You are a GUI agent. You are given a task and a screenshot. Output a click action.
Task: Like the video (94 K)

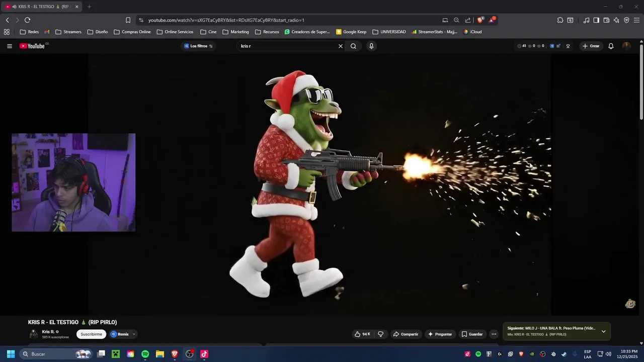[362, 334]
